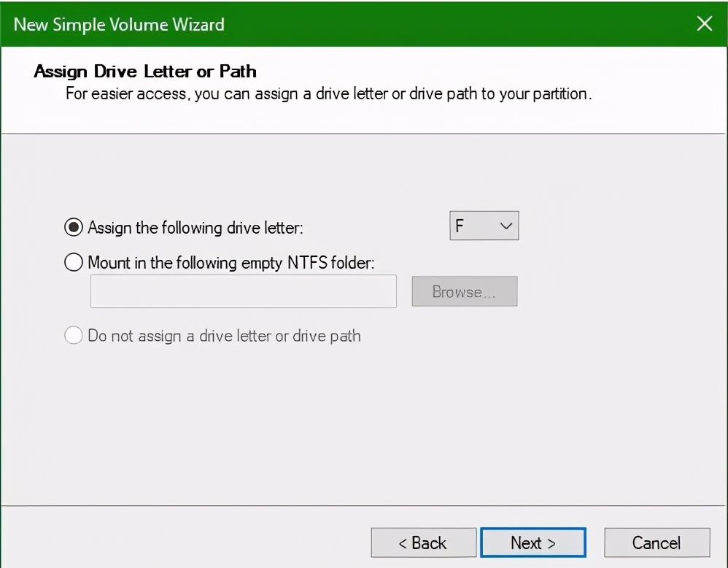Click the 'Do not assign a drive letter' radio circle
728x568 pixels.
pos(74,336)
